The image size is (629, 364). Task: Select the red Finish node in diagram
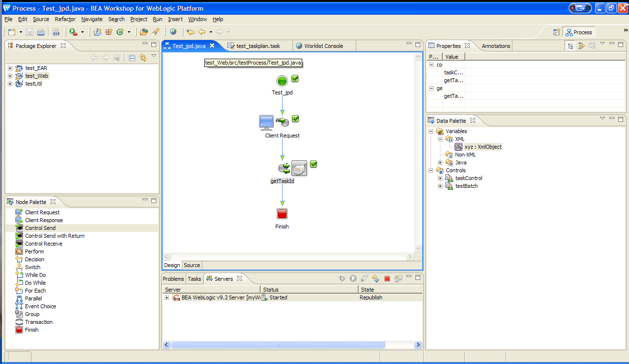point(282,214)
